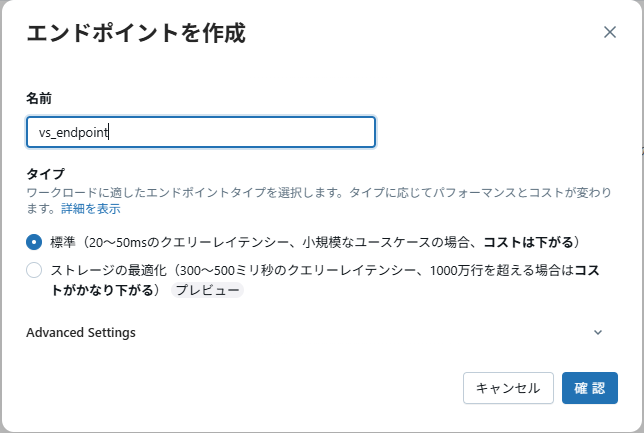
Task: Select the 標準 radio button
Action: tap(34, 242)
